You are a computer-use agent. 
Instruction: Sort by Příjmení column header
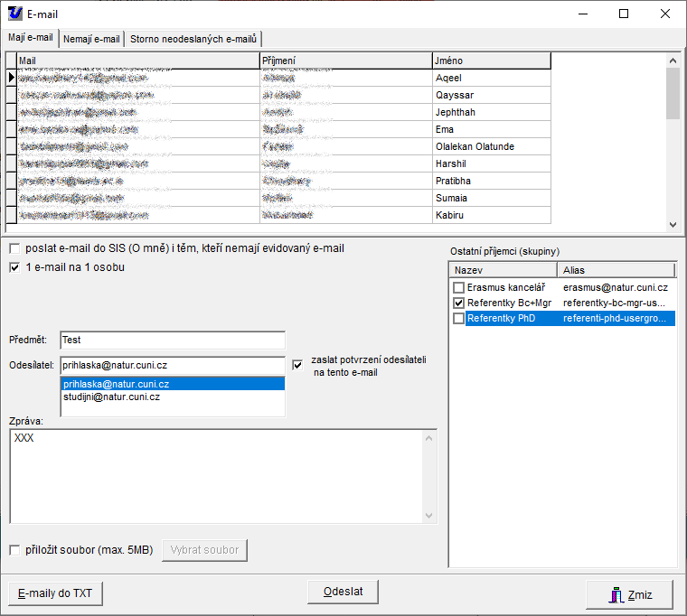[x=345, y=61]
